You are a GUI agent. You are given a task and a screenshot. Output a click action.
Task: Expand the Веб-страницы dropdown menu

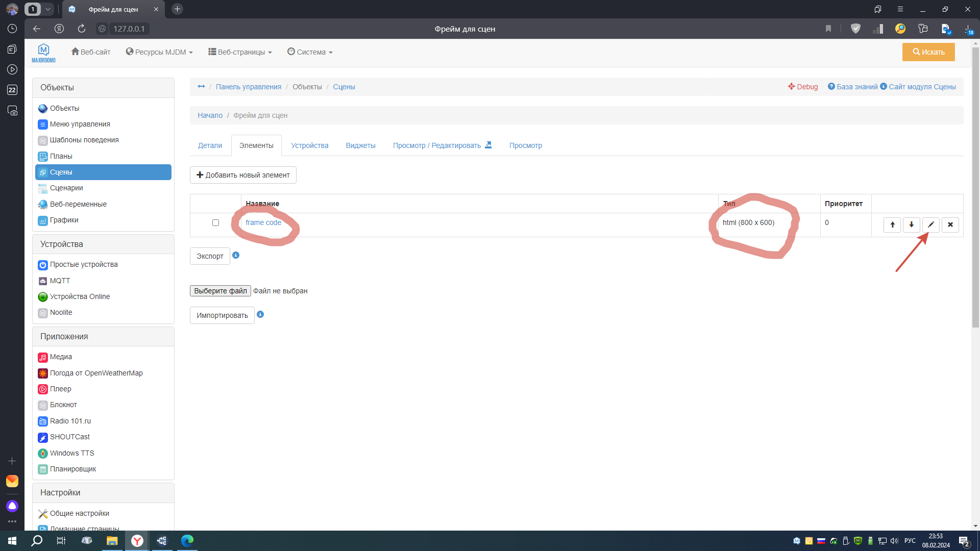click(240, 52)
